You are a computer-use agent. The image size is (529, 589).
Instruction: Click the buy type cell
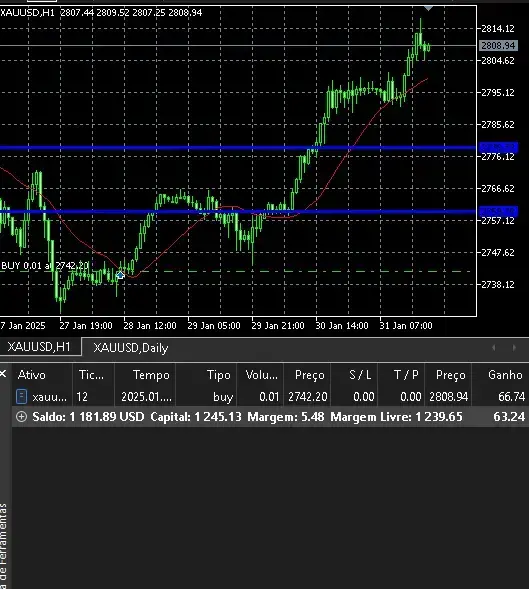223,397
